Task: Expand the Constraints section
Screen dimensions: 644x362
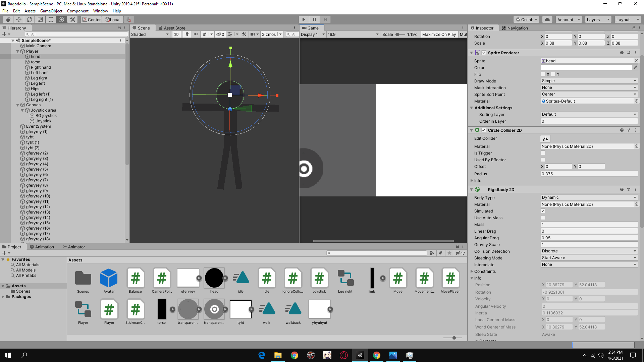Action: 472,271
